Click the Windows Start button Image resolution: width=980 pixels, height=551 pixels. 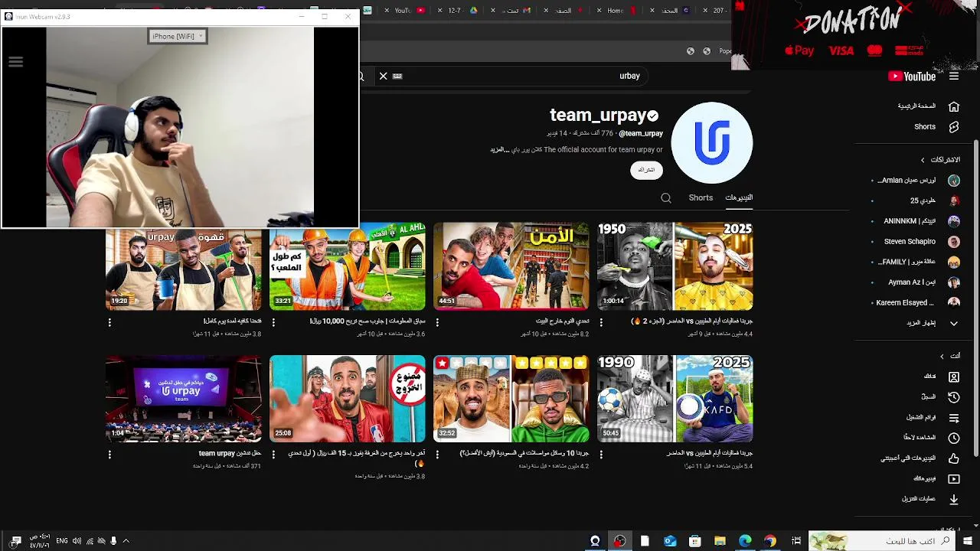(968, 541)
